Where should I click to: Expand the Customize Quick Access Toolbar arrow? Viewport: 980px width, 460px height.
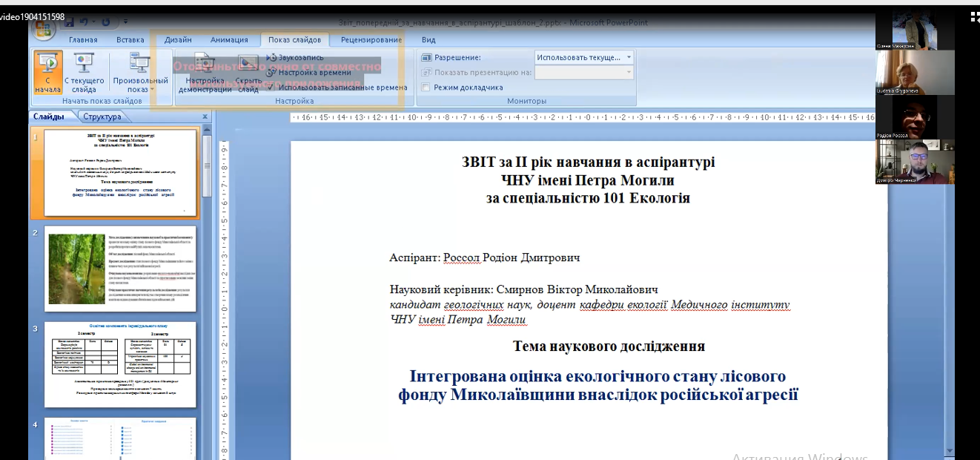tap(125, 23)
